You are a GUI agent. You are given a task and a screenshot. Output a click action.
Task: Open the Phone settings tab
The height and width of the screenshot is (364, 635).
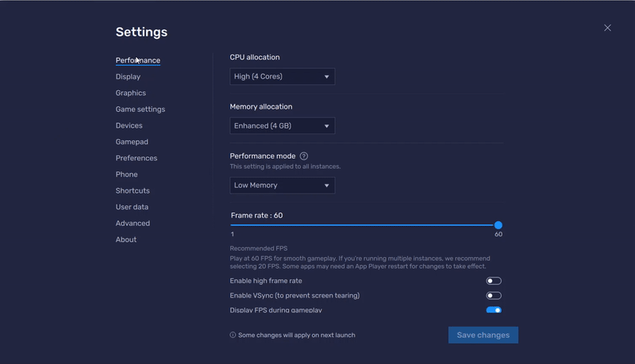tap(126, 174)
